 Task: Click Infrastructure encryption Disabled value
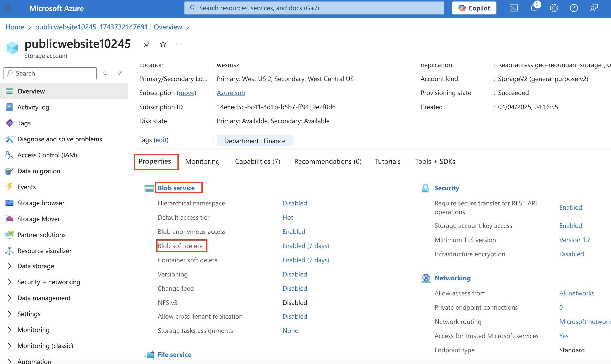(x=572, y=254)
